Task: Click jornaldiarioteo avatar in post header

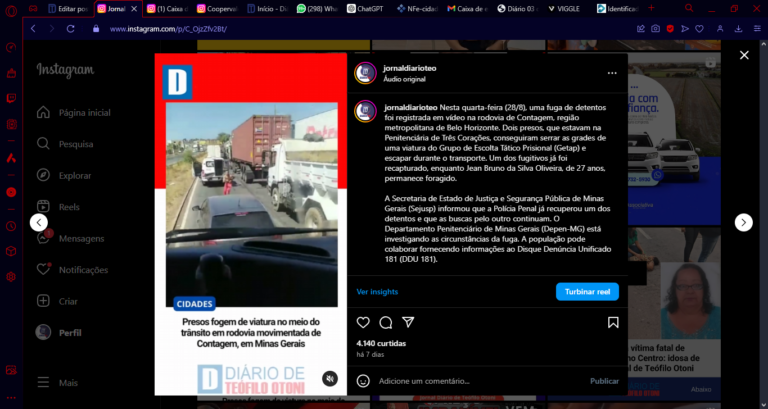Action: [365, 73]
